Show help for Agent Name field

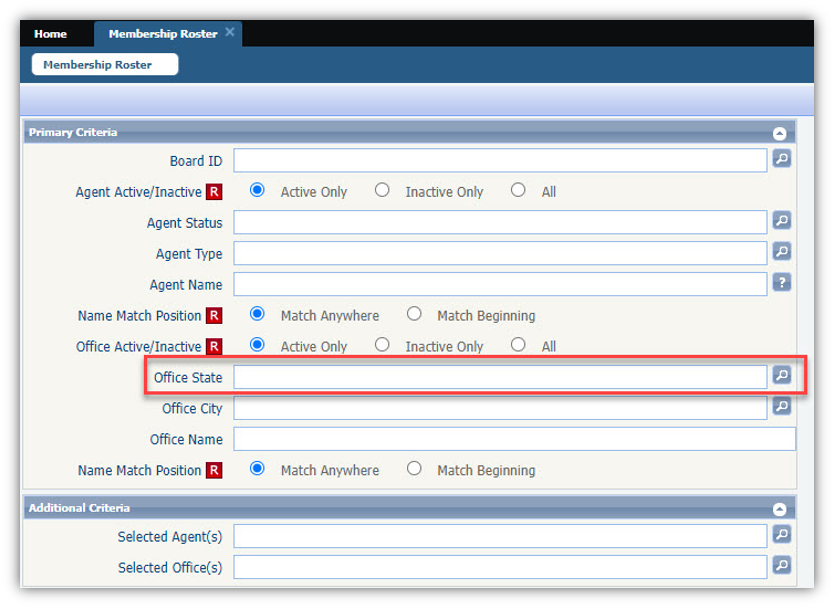781,282
